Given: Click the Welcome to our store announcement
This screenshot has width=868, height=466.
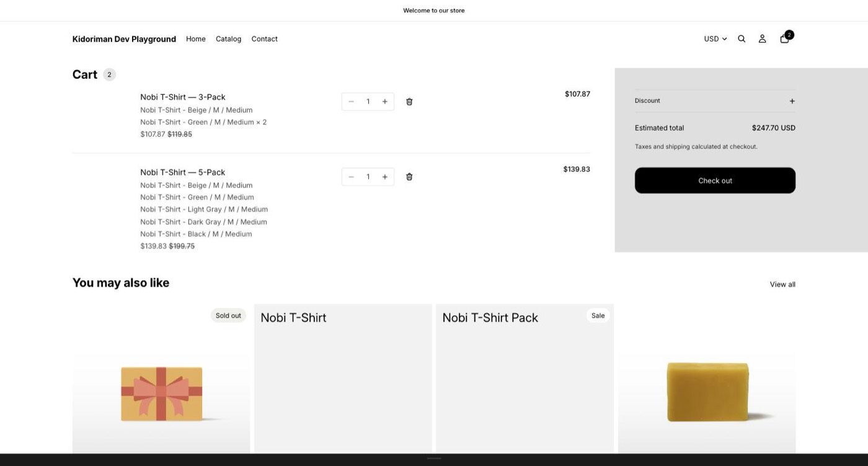Looking at the screenshot, I should tap(434, 11).
